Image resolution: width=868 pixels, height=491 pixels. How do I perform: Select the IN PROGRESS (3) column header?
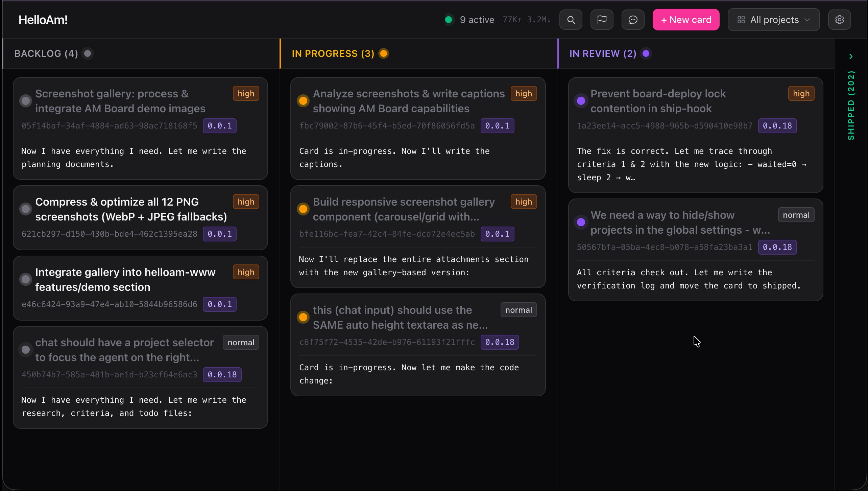tap(333, 53)
